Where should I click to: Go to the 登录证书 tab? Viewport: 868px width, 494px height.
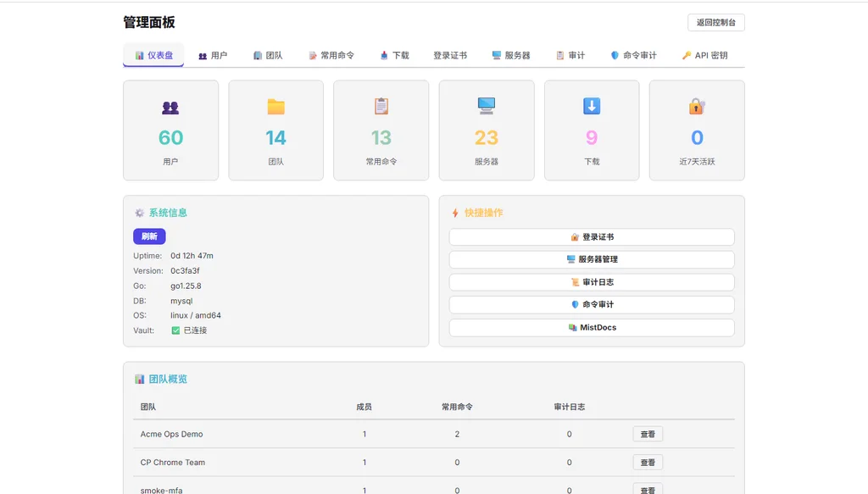click(450, 55)
